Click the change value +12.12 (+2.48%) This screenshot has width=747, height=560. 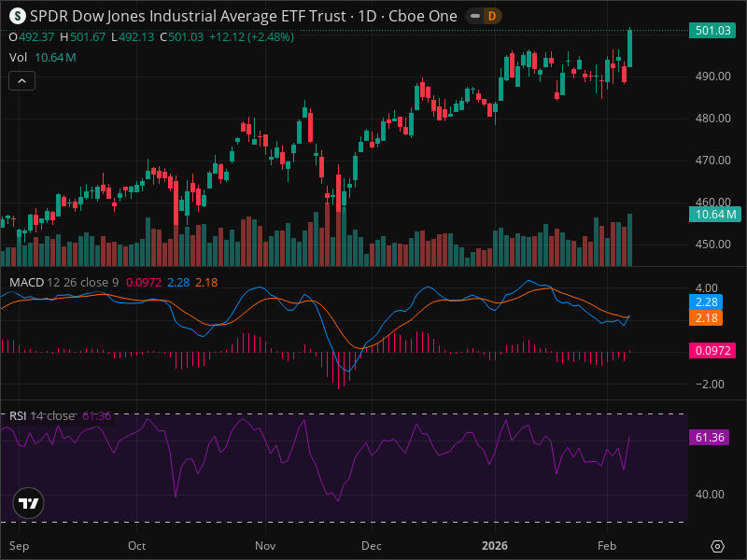(251, 37)
